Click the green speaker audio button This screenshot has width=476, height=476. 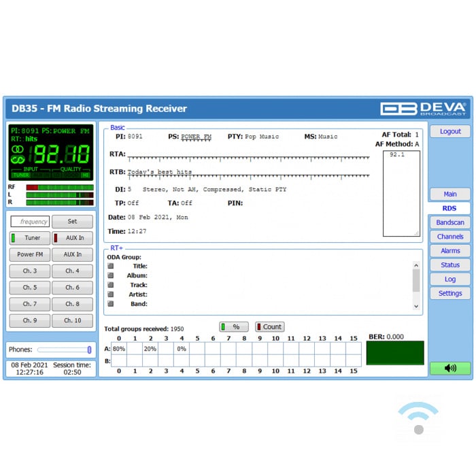(x=449, y=368)
